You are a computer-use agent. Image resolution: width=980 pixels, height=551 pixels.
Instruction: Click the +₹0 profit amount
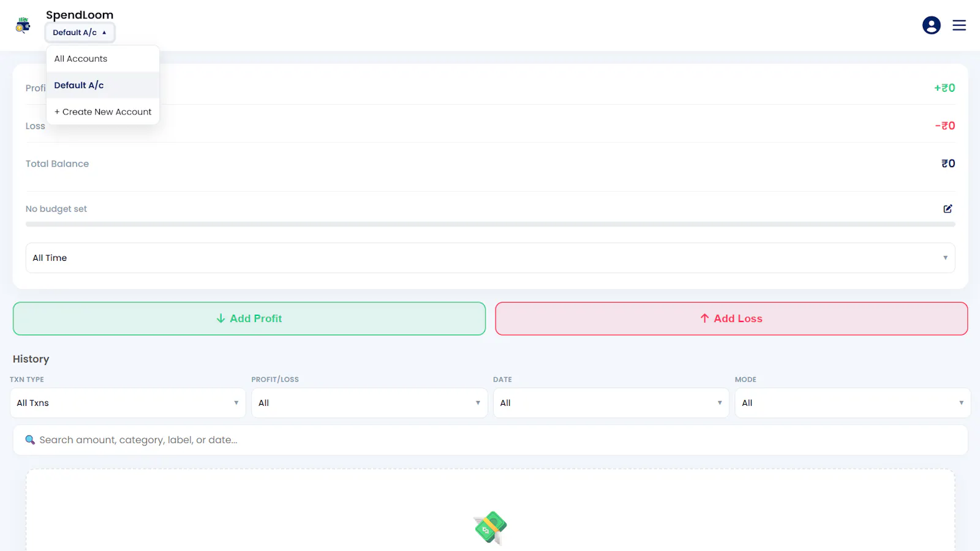[944, 88]
